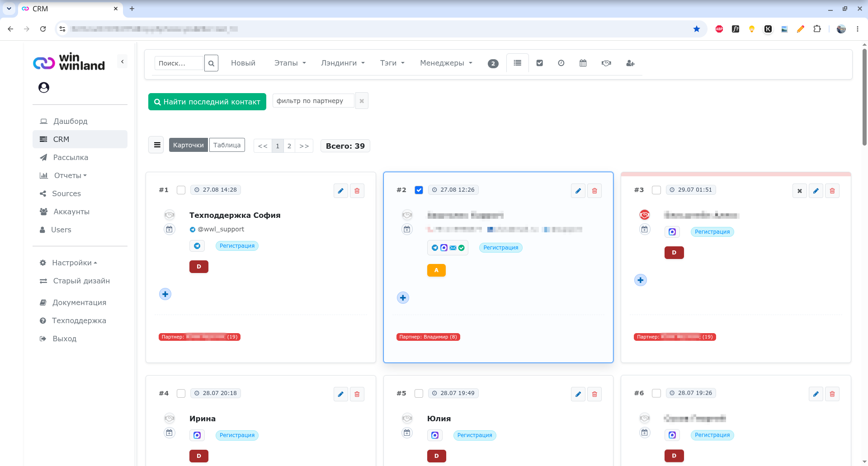Image resolution: width=868 pixels, height=466 pixels.
Task: Open Users in sidebar
Action: point(61,230)
